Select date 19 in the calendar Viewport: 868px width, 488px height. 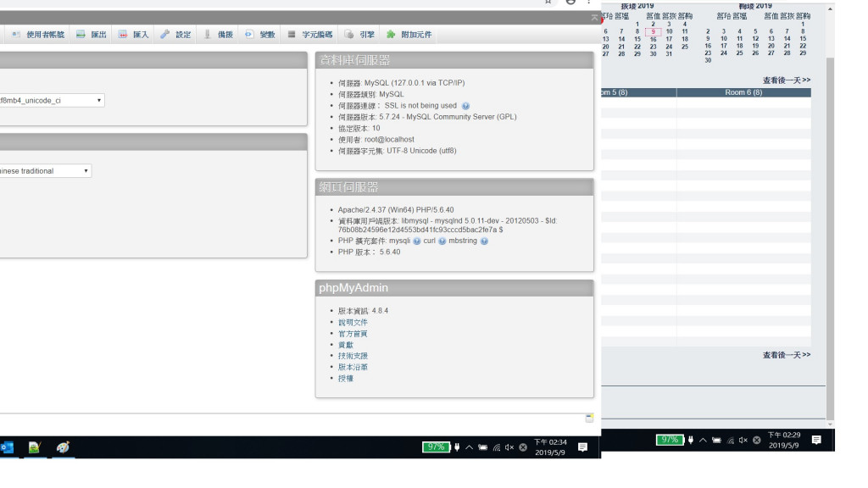[x=755, y=46]
